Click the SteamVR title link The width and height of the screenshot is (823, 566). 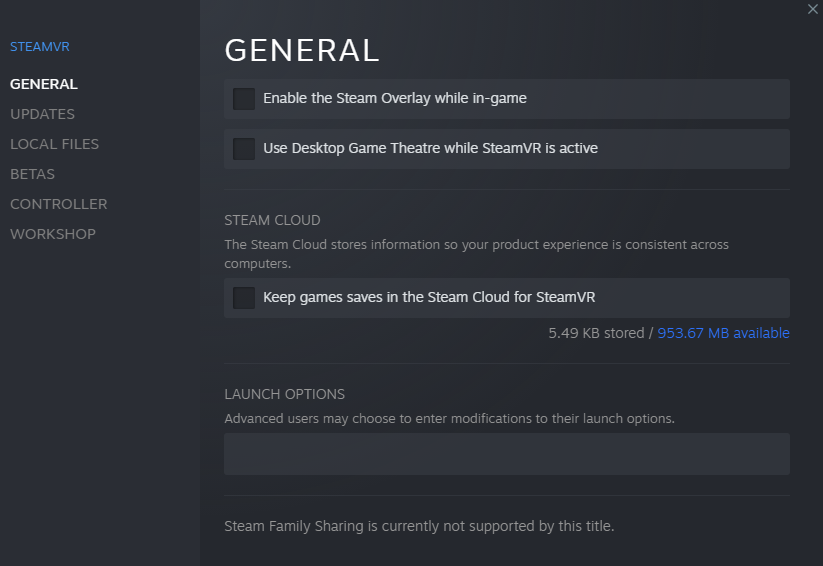(40, 47)
